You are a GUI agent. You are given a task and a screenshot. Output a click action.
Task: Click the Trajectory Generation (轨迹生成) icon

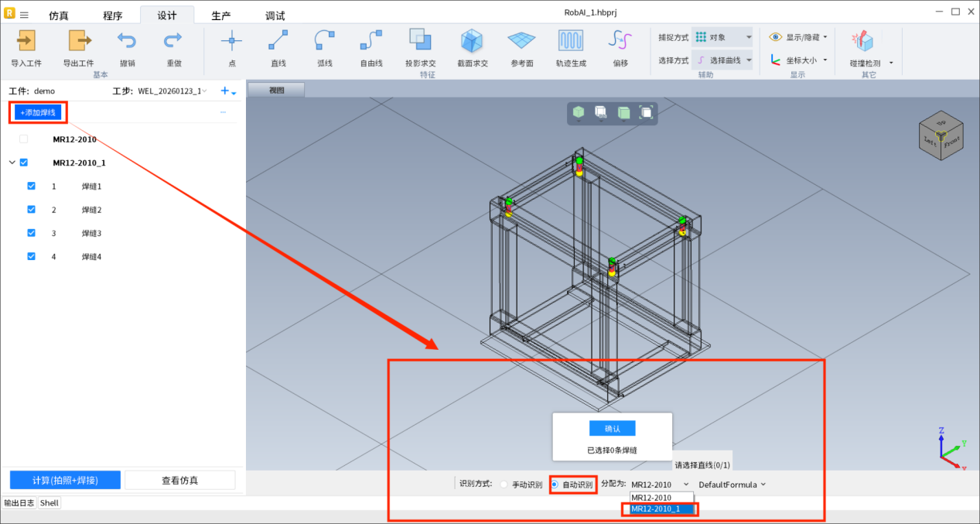(x=571, y=41)
